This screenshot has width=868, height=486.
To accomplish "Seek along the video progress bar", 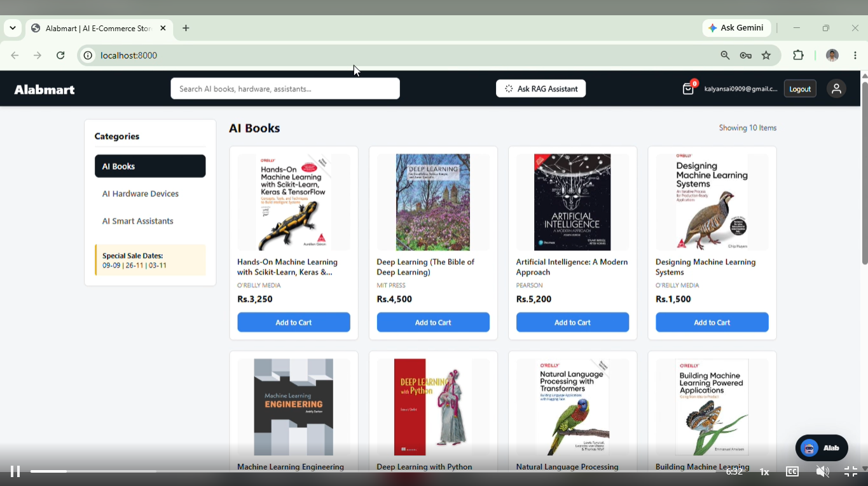I will tap(373, 471).
